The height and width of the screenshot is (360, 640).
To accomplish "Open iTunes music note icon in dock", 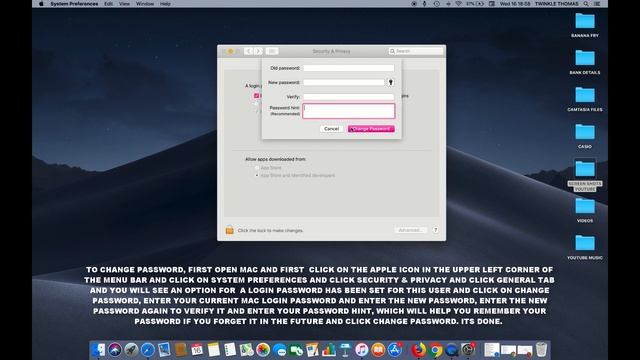I will [x=362, y=350].
